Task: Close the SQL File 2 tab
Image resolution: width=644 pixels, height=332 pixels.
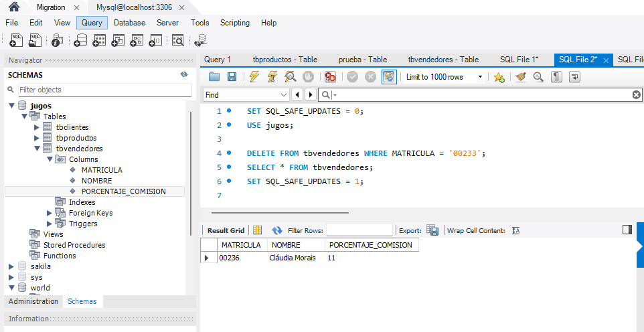Action: (x=606, y=60)
